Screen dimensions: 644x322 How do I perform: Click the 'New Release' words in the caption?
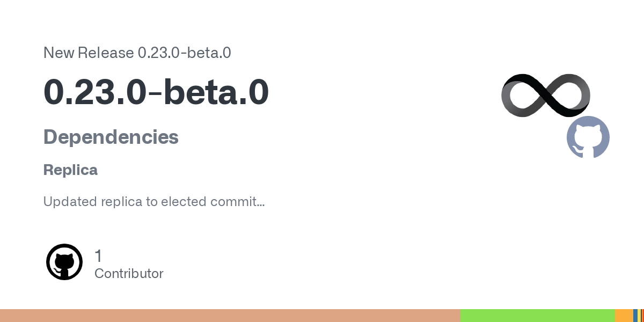point(89,53)
